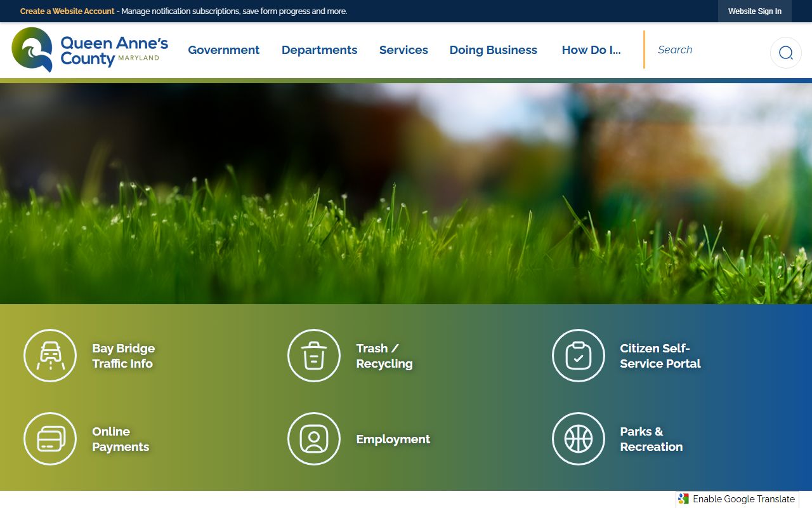812x508 pixels.
Task: Focus the Search input field
Action: 707,50
